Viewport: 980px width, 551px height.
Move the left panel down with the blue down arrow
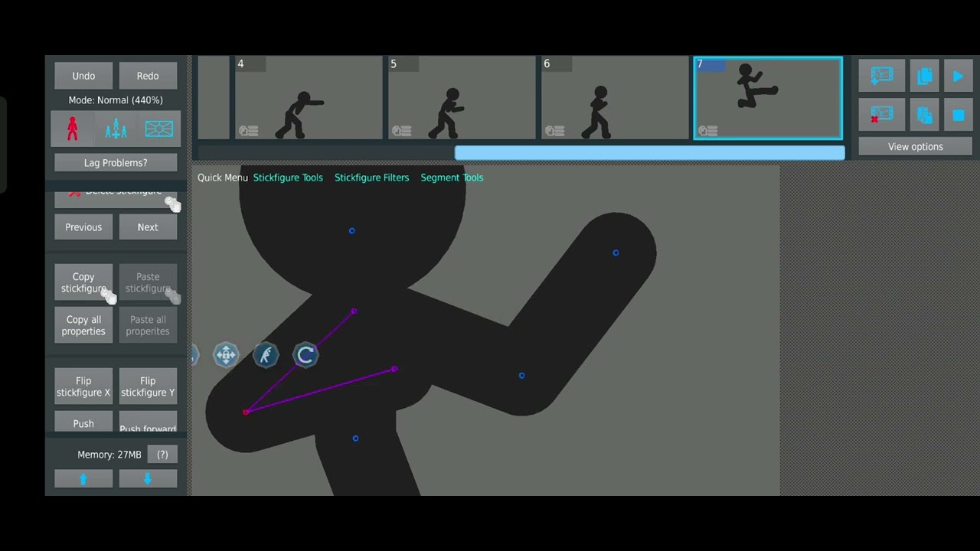148,479
